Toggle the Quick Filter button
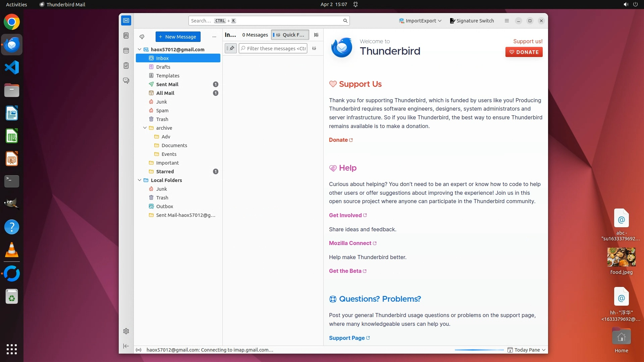Screen dimensions: 644x362 [290, 35]
